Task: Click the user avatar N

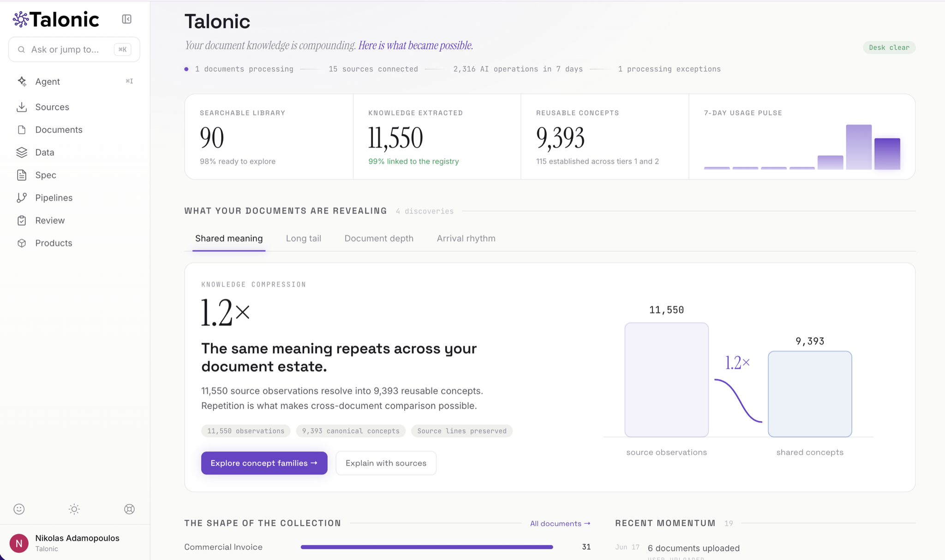Action: [x=19, y=543]
